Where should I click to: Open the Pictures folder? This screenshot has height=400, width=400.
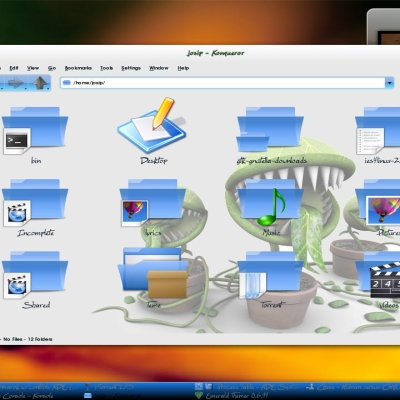(378, 203)
